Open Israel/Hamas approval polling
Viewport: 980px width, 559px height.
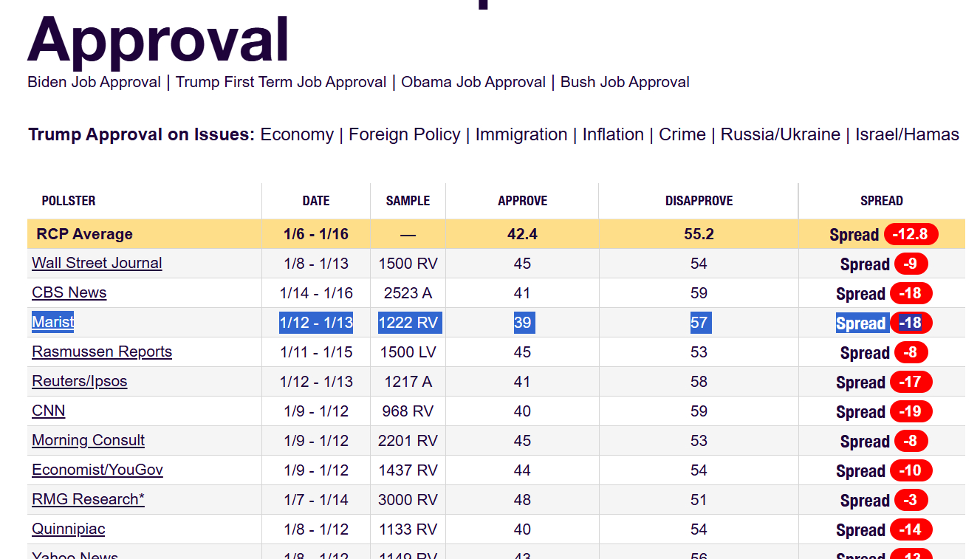[907, 134]
